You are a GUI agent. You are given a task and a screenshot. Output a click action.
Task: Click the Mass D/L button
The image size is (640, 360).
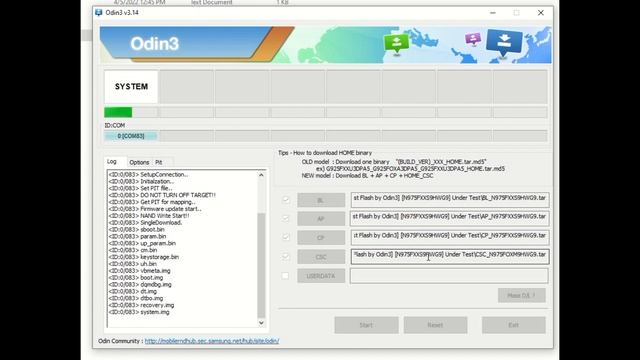522,295
